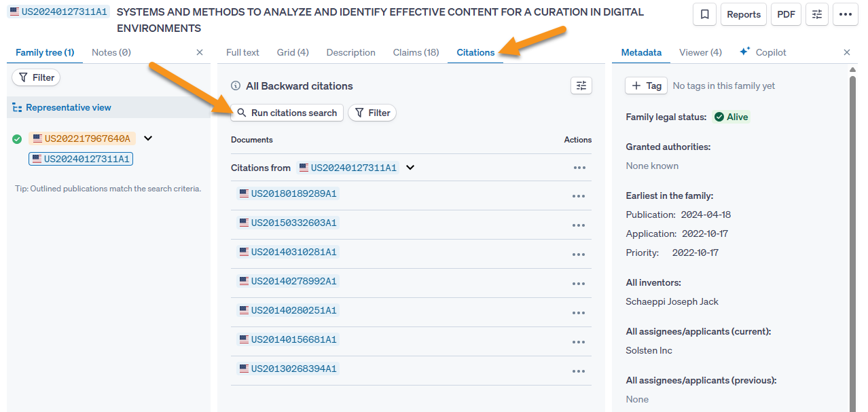Click the bookmark icon in top toolbar
Viewport: 868px width, 412px height.
pos(704,14)
